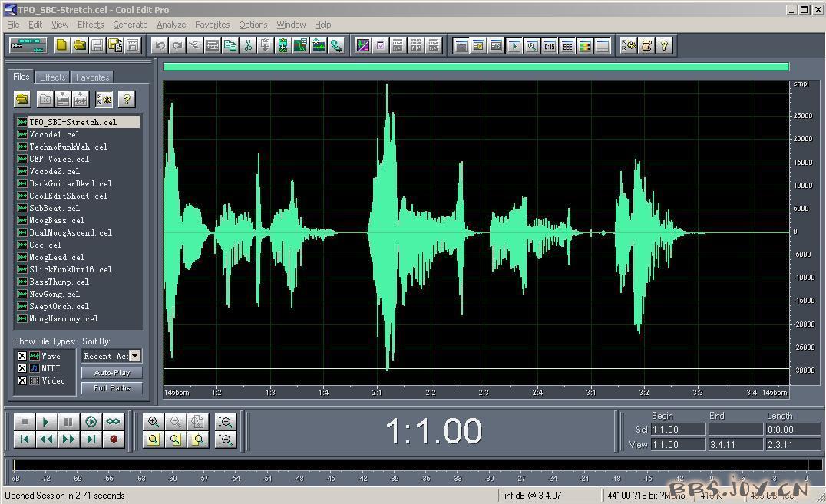Rewind using the double left arrows
Viewport: 826px width, 504px height.
(46, 440)
